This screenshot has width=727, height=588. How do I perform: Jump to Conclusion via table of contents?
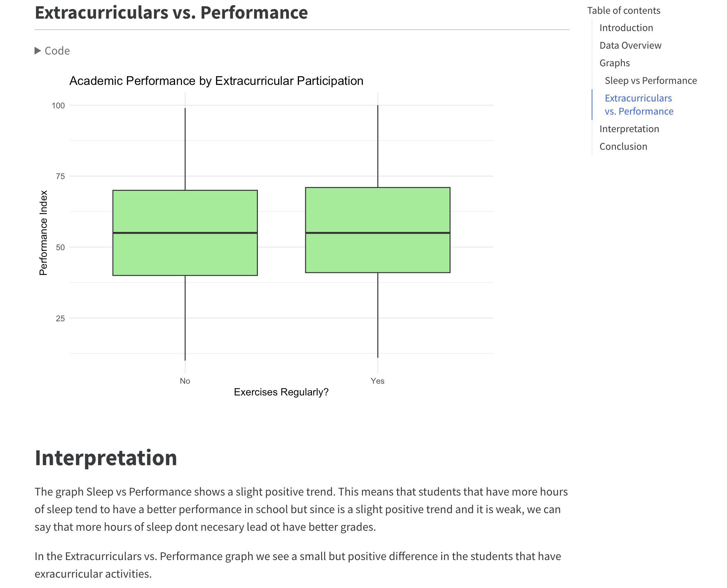(x=623, y=147)
